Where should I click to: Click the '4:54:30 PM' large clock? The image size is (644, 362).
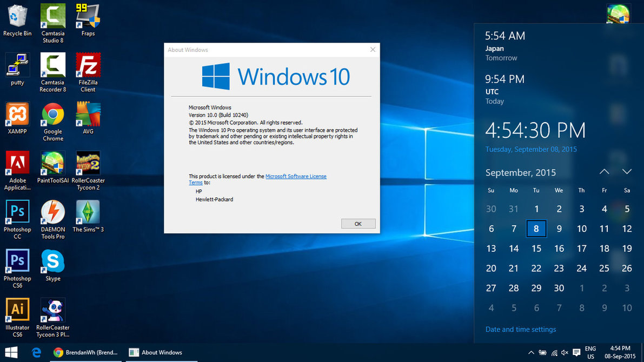[x=535, y=130]
